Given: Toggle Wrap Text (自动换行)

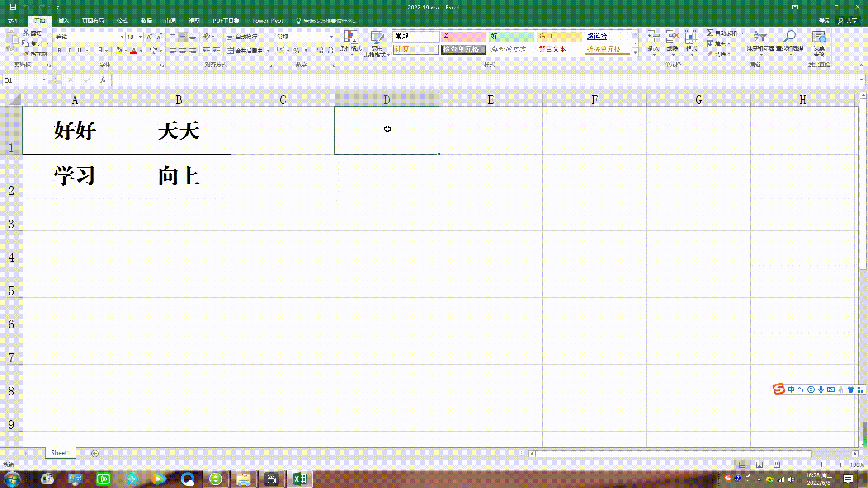Looking at the screenshot, I should click(x=242, y=37).
